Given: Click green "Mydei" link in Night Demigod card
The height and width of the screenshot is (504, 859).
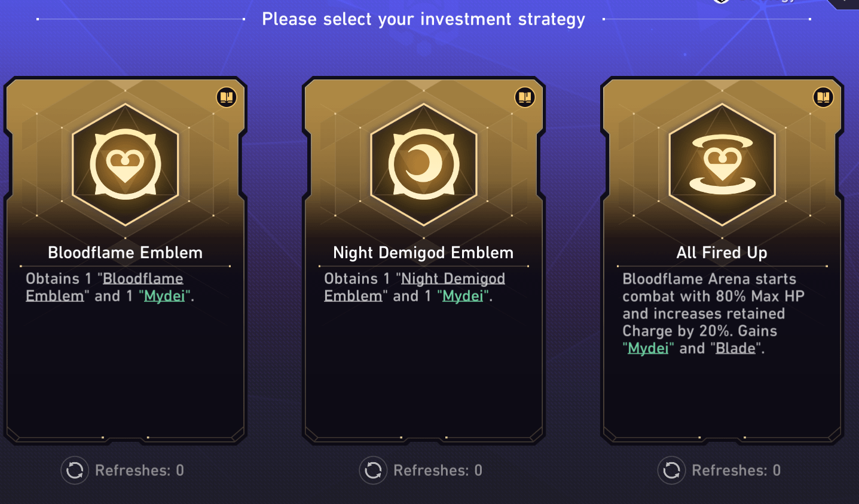Looking at the screenshot, I should [463, 297].
